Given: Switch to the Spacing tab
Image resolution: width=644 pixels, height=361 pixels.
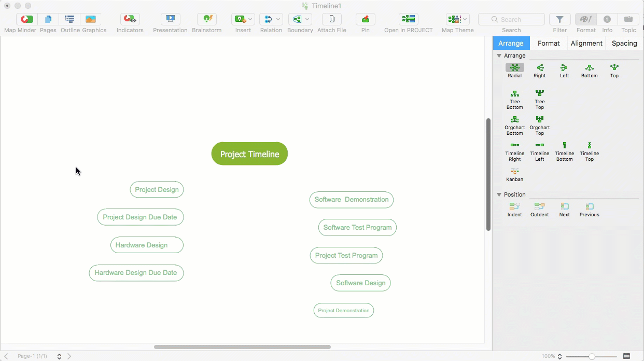Looking at the screenshot, I should pyautogui.click(x=624, y=43).
